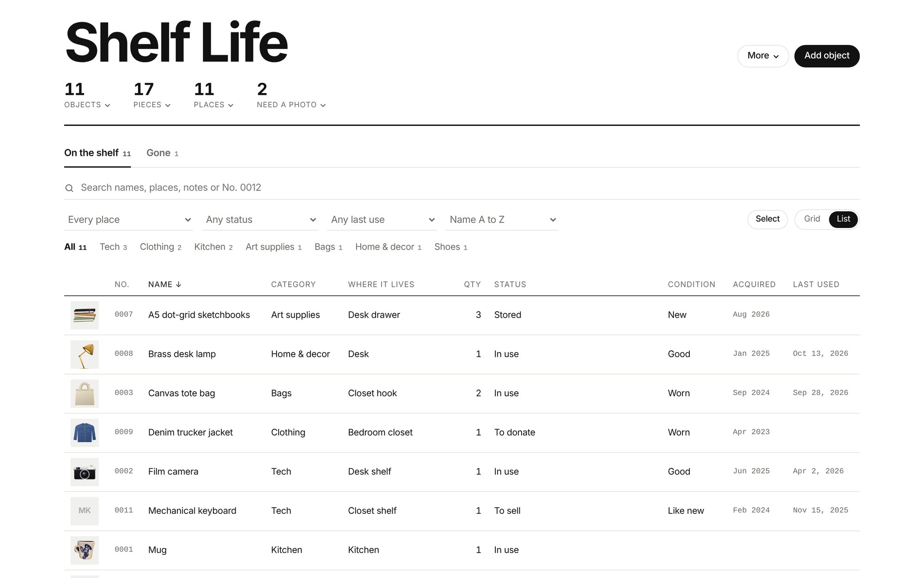Image resolution: width=924 pixels, height=578 pixels.
Task: Expand the Need a photo dropdown
Action: (x=292, y=96)
